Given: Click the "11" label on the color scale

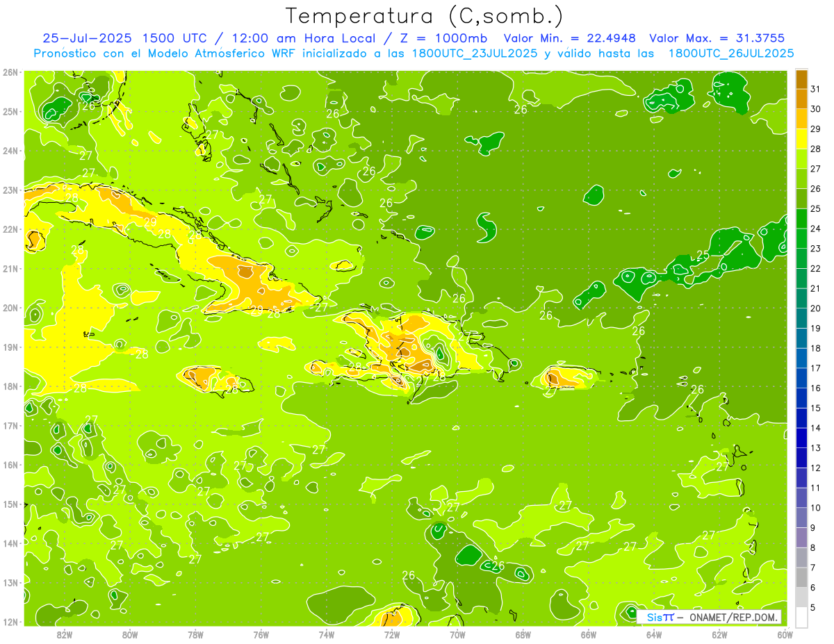Looking at the screenshot, I should [816, 488].
